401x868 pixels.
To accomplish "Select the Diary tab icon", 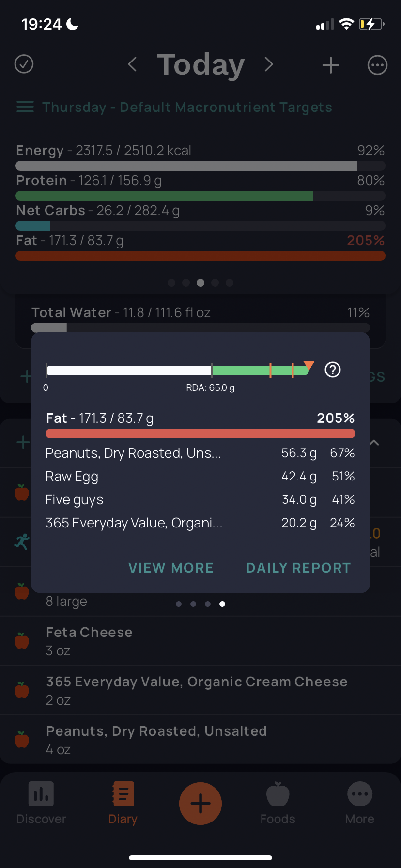I will pyautogui.click(x=123, y=794).
